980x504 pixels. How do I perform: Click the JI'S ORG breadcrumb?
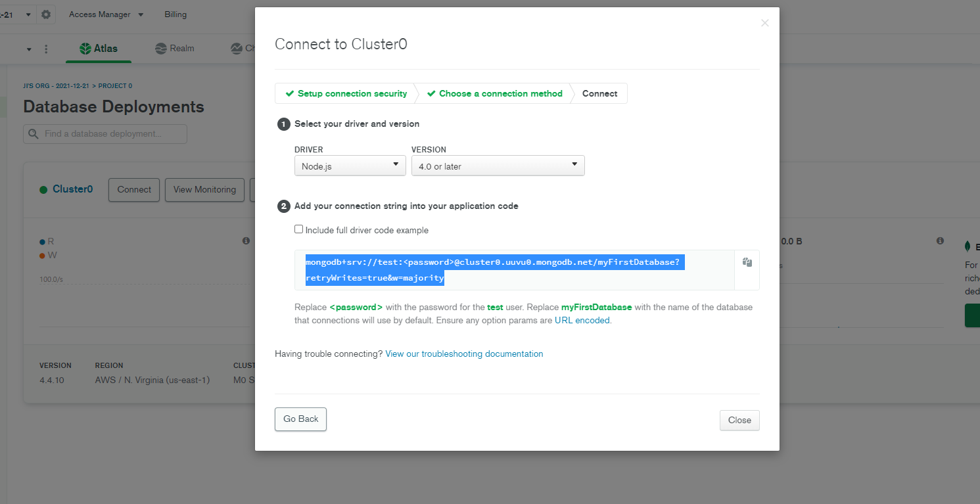tap(57, 86)
